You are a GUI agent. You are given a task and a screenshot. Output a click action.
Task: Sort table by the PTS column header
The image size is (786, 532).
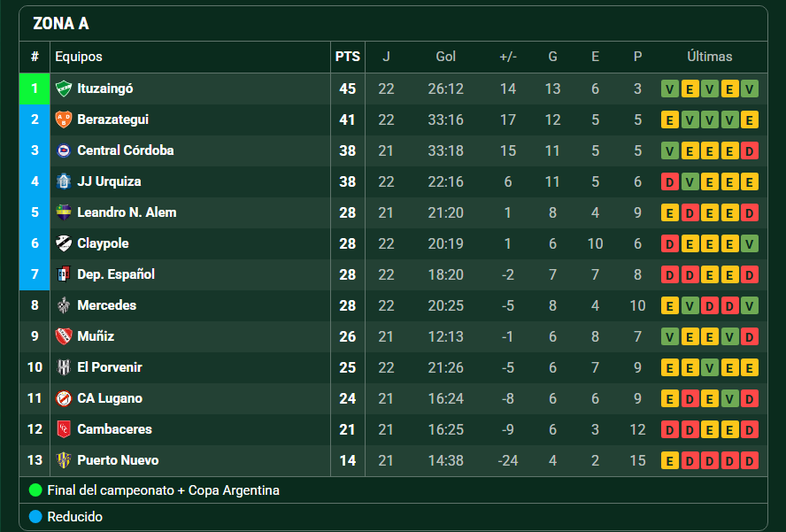[347, 57]
